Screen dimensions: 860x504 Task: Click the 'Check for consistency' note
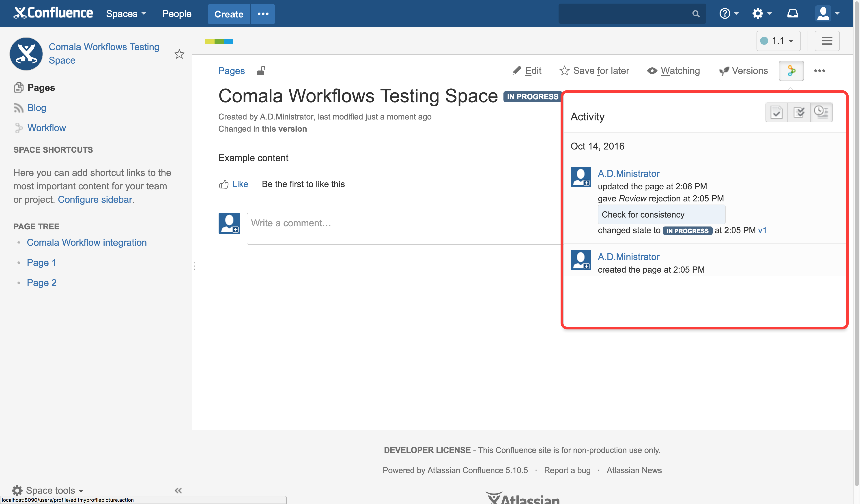click(x=661, y=214)
